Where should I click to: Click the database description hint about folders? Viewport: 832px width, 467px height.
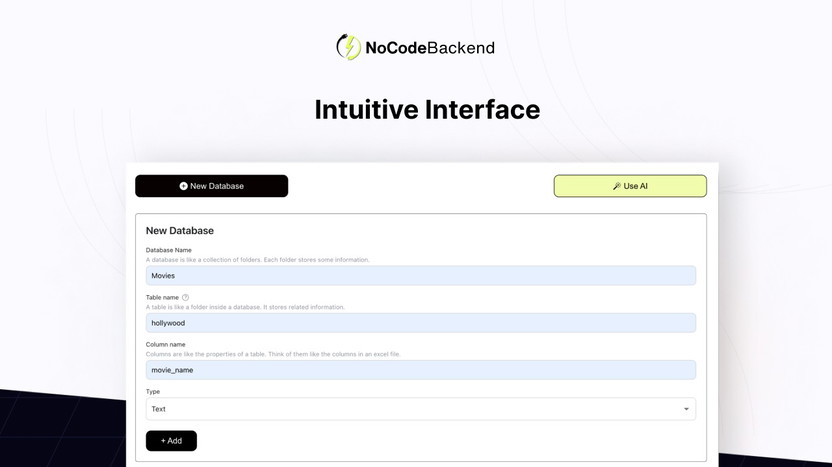[258, 260]
